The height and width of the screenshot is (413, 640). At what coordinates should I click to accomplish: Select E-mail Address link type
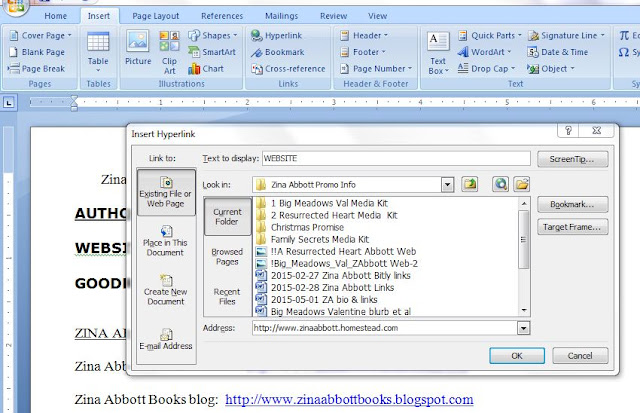pos(165,340)
